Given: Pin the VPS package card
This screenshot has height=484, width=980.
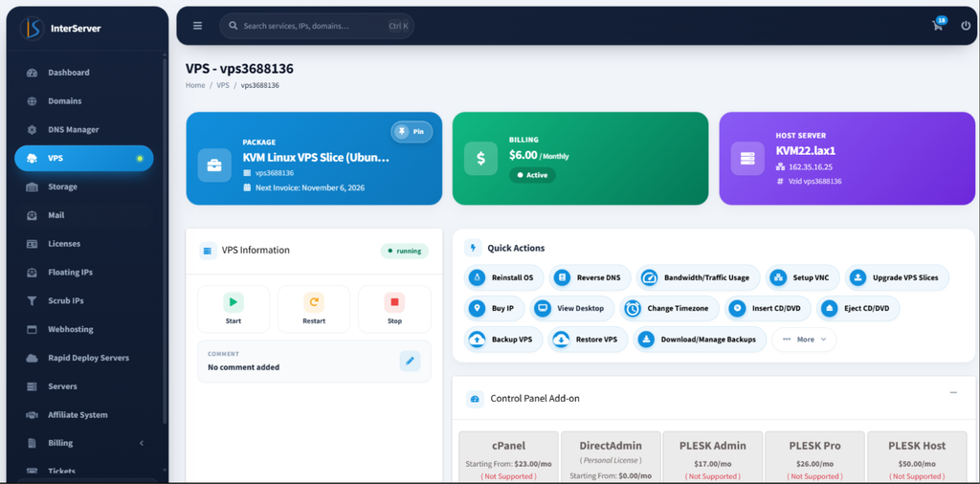Looking at the screenshot, I should coord(412,132).
